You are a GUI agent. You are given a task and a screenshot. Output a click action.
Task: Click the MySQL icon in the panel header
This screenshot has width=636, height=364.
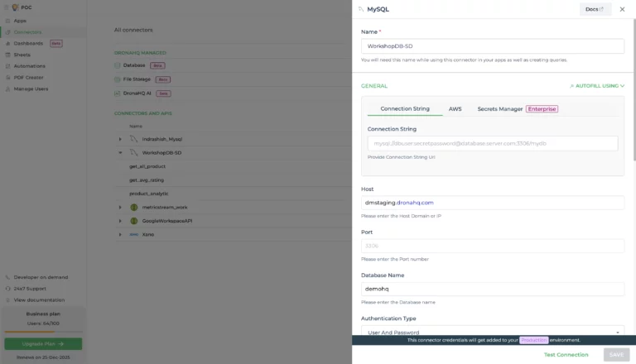360,9
